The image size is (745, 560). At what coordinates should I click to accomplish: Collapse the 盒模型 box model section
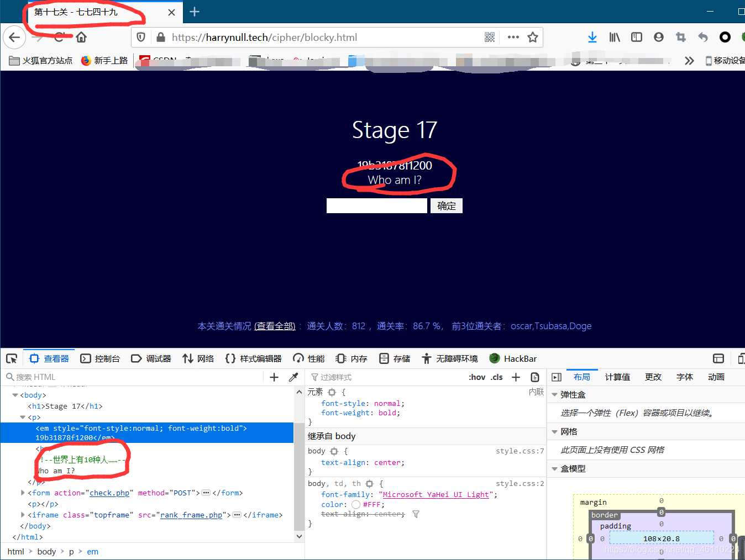tap(555, 469)
